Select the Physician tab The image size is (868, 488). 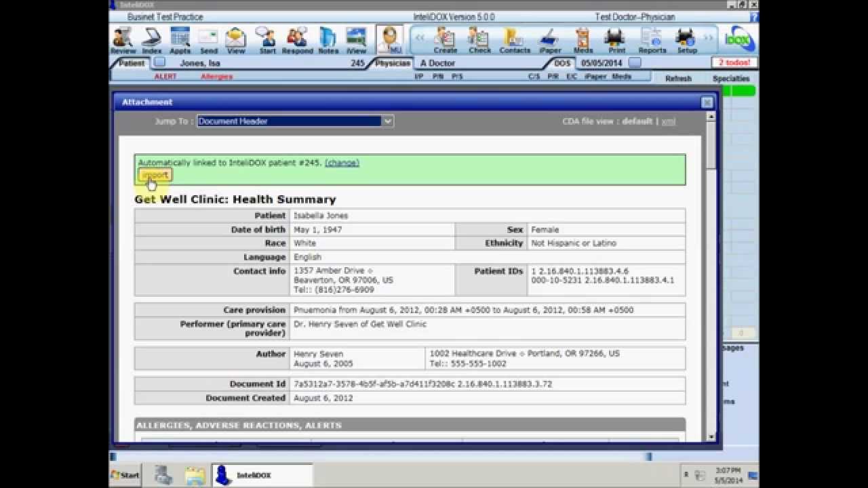click(393, 63)
